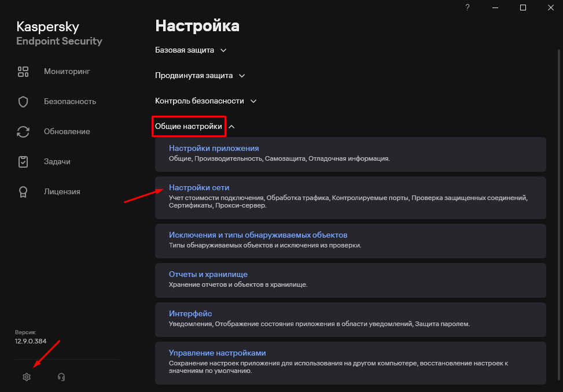Open the Настройки приложения link
Screen dimensions: 563x392
(214, 149)
